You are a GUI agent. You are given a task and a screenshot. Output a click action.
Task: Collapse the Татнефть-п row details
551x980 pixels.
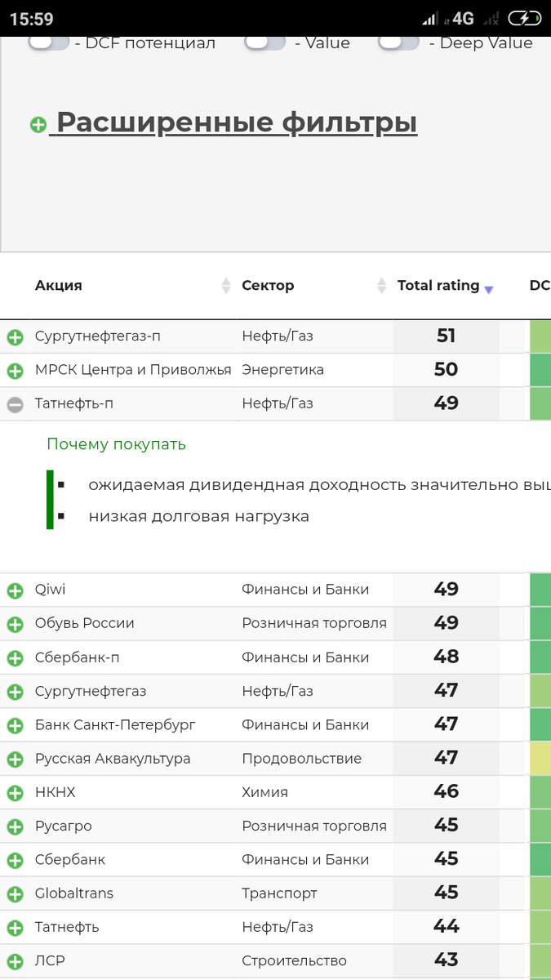pos(15,404)
